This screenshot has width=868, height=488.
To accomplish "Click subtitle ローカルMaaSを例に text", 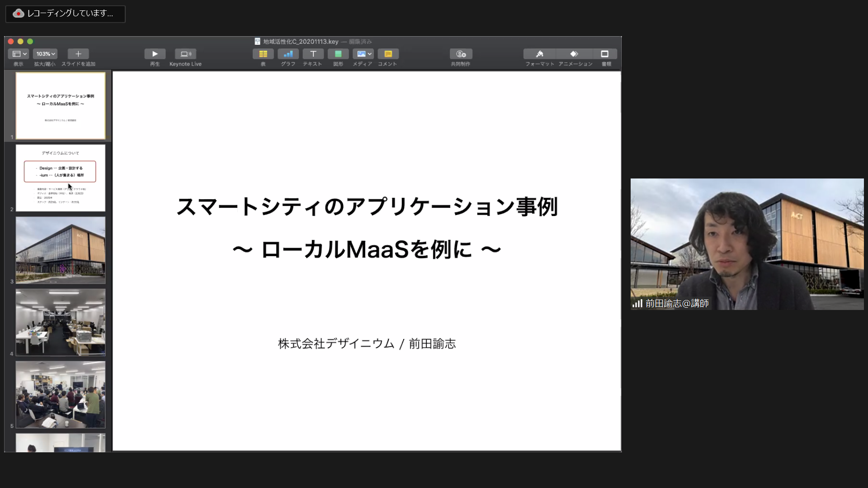I will coord(367,249).
